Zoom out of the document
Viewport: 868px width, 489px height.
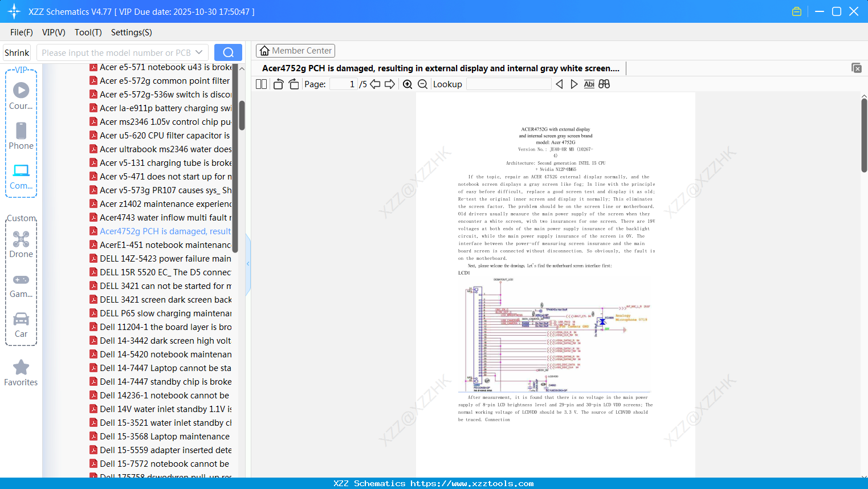point(422,84)
